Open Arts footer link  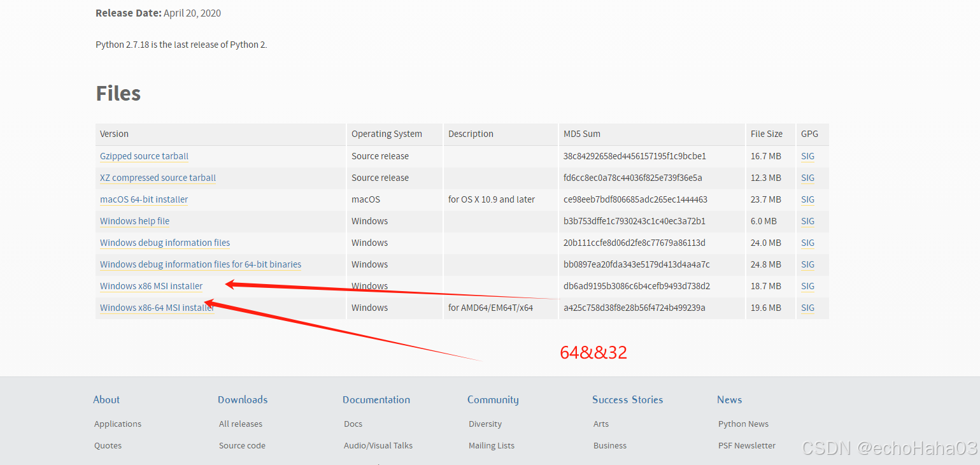click(x=601, y=424)
